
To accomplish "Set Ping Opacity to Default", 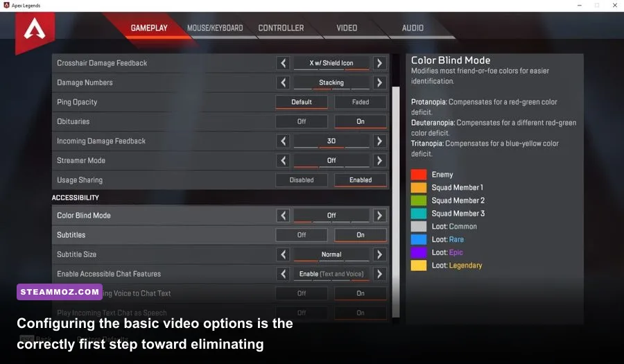I will point(302,102).
